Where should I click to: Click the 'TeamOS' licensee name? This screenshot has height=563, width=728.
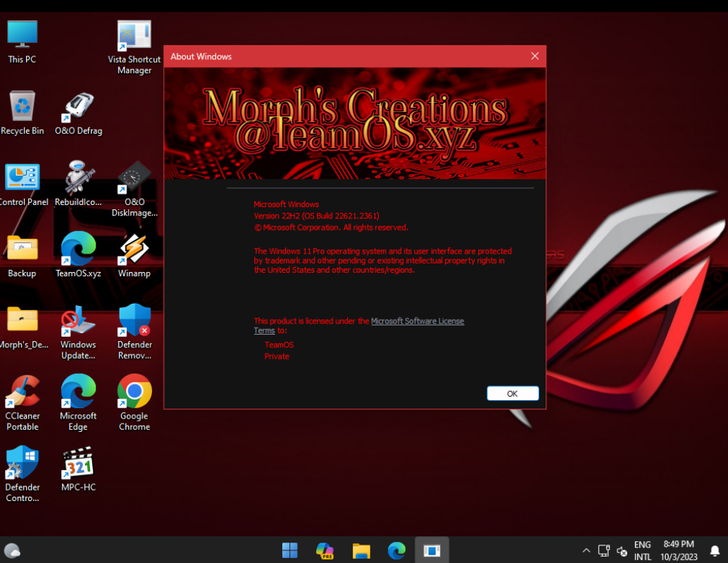click(x=279, y=345)
